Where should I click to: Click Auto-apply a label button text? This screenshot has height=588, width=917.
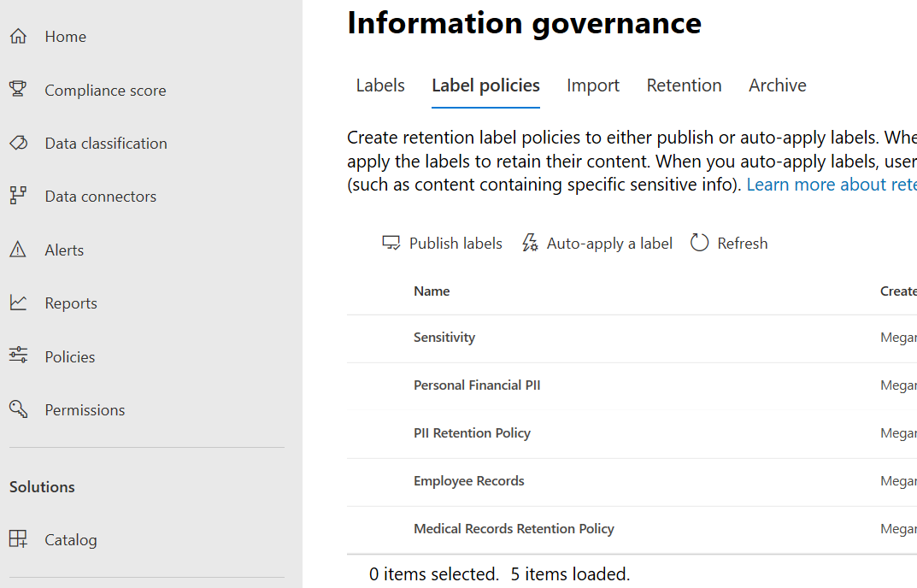coord(609,244)
